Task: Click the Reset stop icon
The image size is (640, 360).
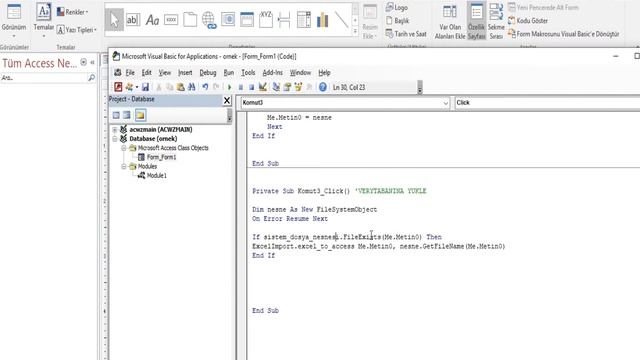Action: (x=251, y=87)
